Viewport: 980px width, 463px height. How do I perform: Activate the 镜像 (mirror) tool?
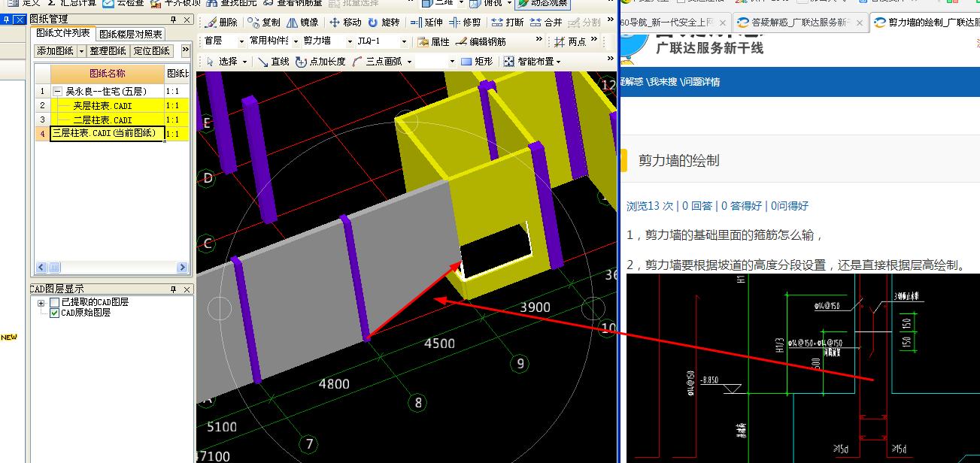[x=302, y=23]
